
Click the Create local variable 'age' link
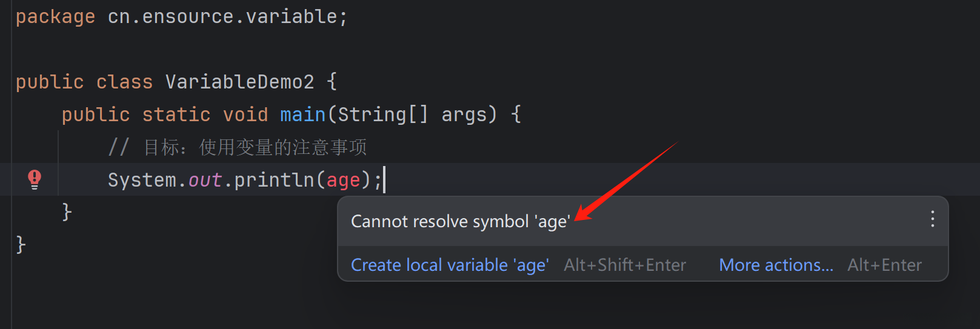coord(450,265)
